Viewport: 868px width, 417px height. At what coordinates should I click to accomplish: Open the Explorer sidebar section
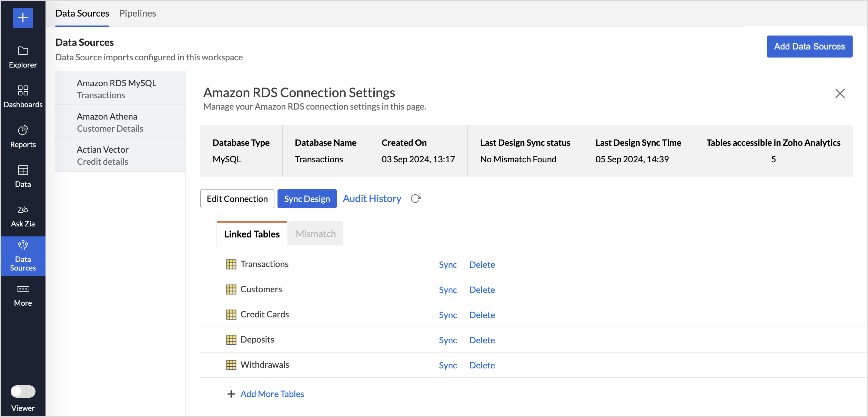[23, 57]
